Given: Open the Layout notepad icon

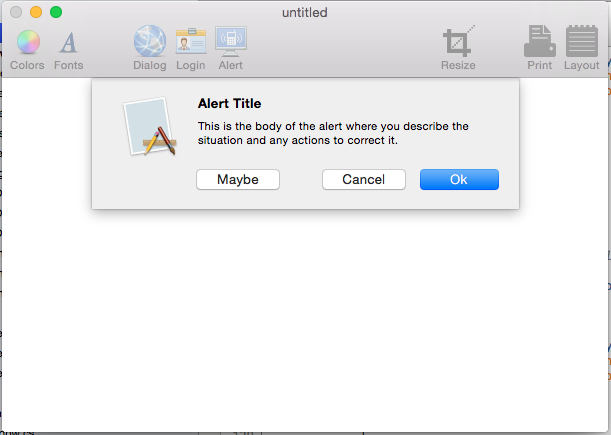Looking at the screenshot, I should [582, 41].
